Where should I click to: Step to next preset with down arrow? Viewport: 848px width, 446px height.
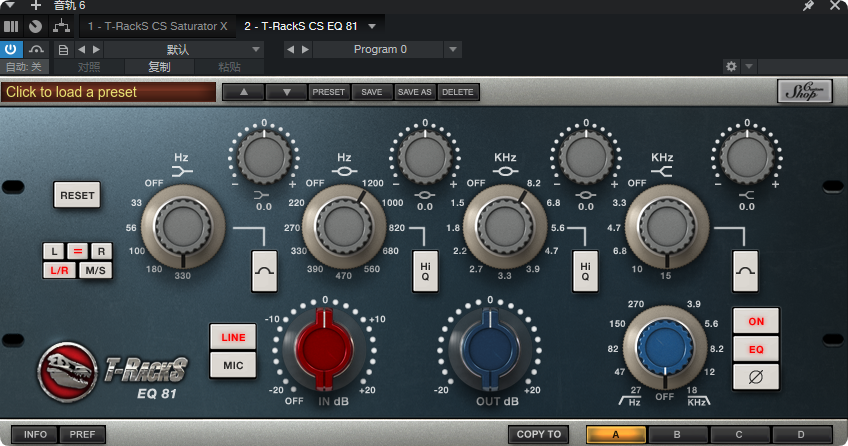[x=287, y=92]
